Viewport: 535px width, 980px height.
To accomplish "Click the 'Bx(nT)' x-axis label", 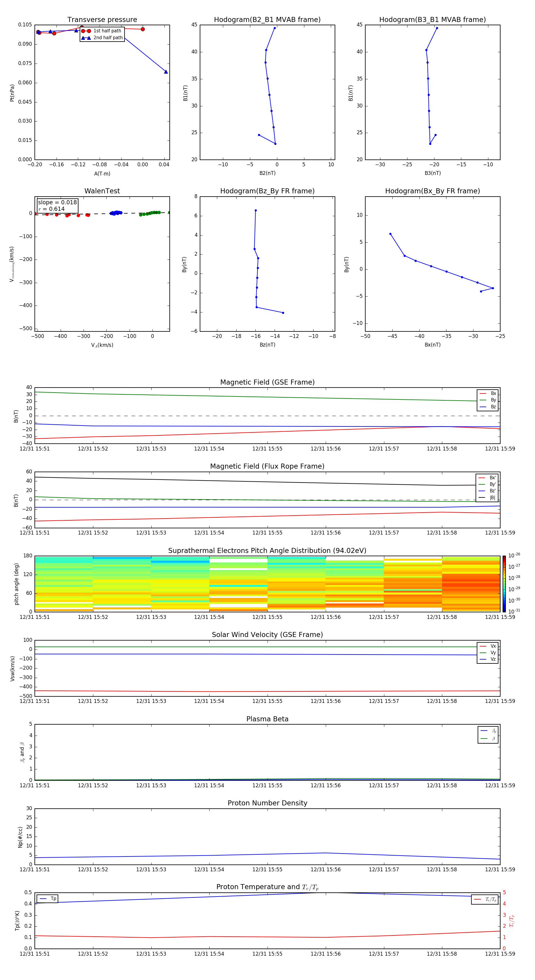I will (x=432, y=345).
